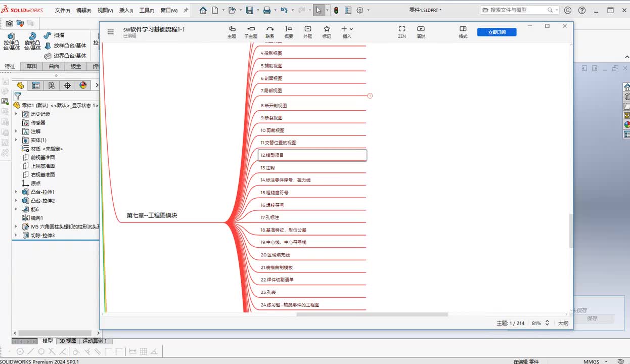Expand the 历史记录 tree node

click(x=16, y=114)
